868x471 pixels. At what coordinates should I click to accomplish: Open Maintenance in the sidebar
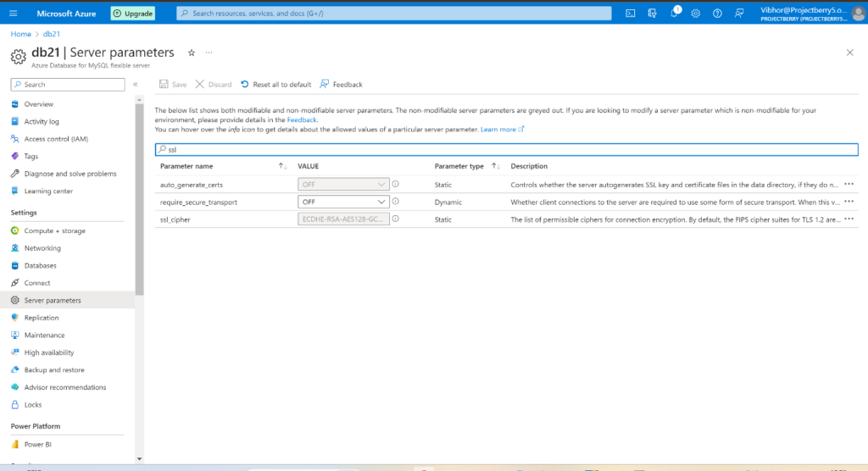(x=44, y=335)
